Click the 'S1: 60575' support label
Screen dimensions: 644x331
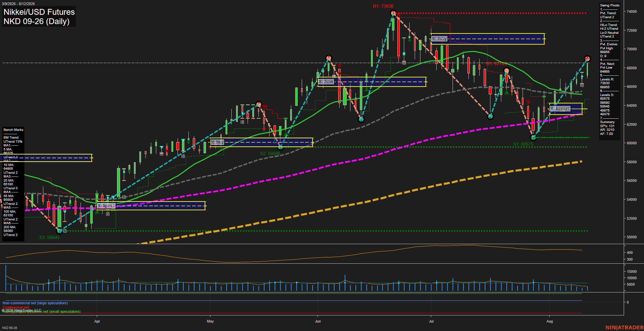[x=523, y=144]
